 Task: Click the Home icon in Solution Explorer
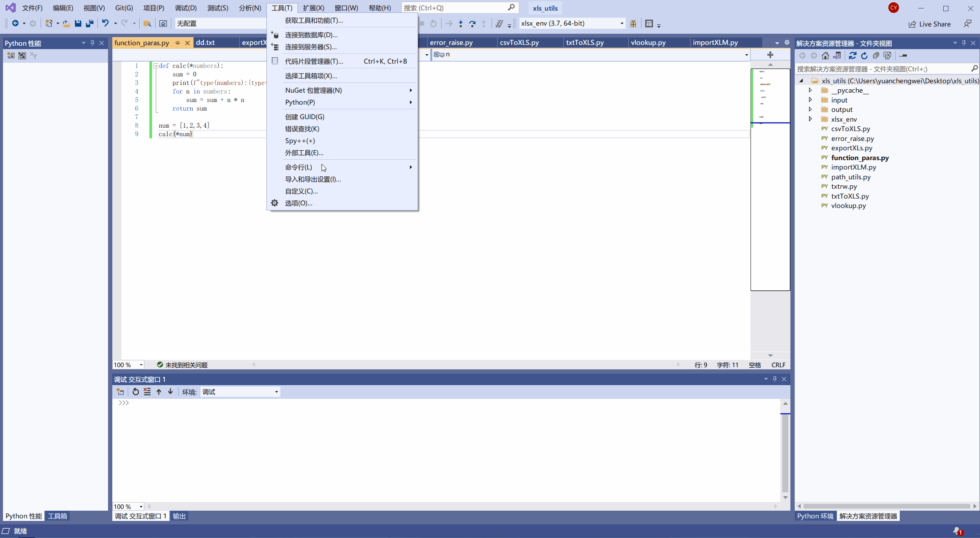click(x=825, y=56)
